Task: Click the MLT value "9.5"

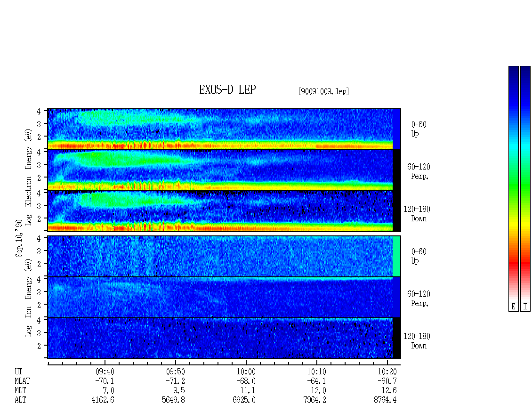Action: pos(179,391)
